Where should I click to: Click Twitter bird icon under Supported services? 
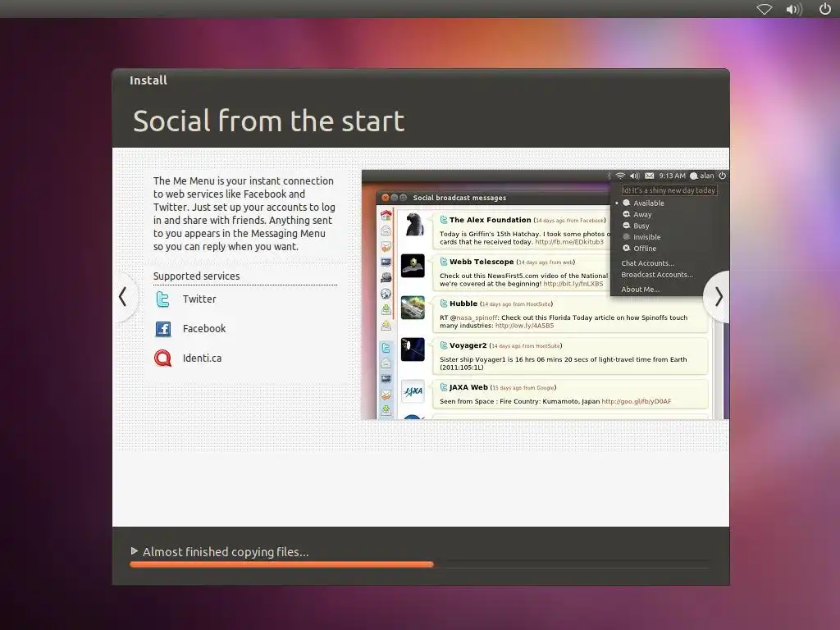163,299
